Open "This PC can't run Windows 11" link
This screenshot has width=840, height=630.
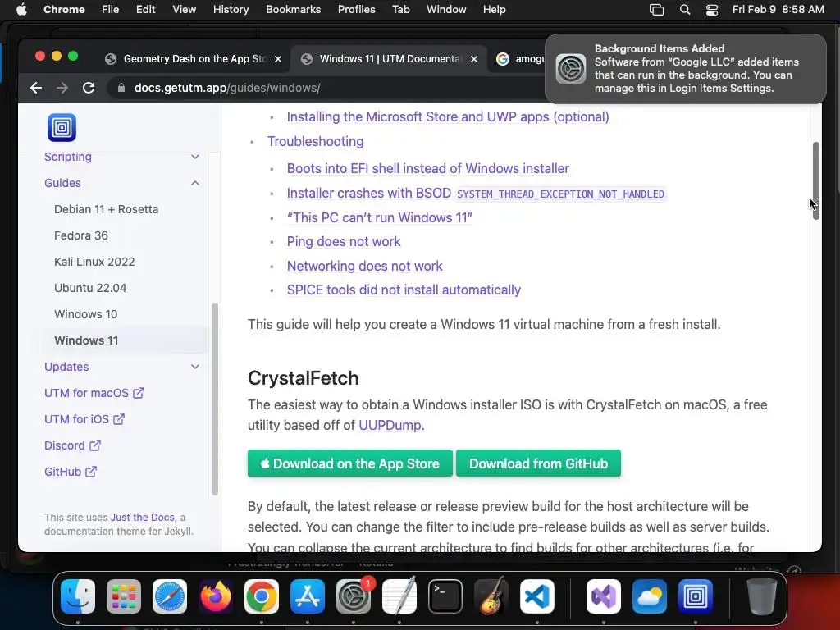[379, 217]
